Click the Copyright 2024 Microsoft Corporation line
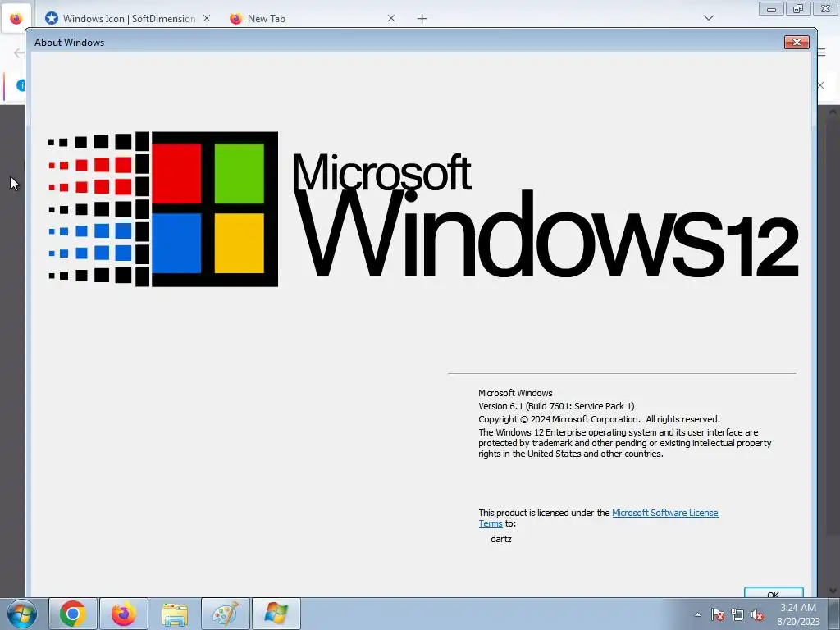Screen dimensions: 840x630 pyautogui.click(x=599, y=419)
